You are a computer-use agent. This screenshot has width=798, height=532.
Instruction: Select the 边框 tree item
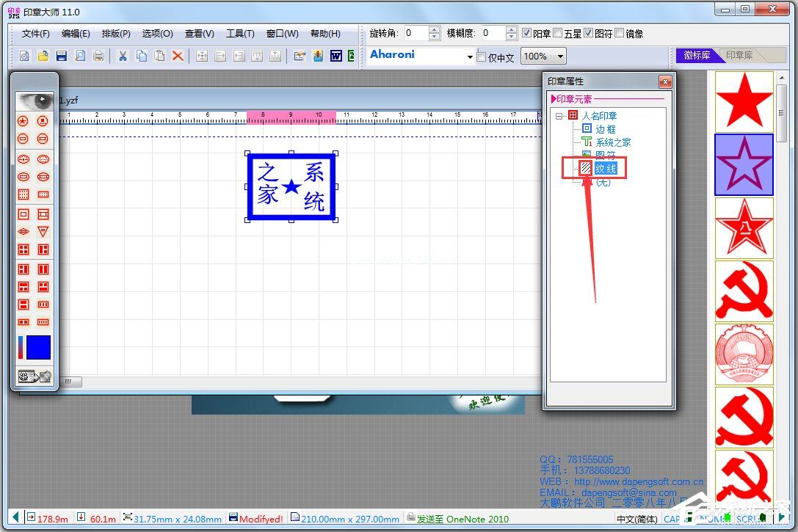tap(606, 129)
